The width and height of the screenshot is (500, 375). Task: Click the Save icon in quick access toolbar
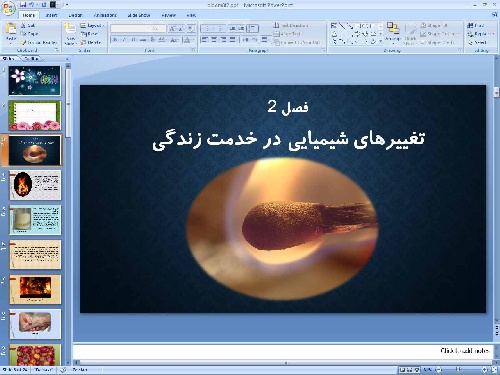(x=23, y=5)
